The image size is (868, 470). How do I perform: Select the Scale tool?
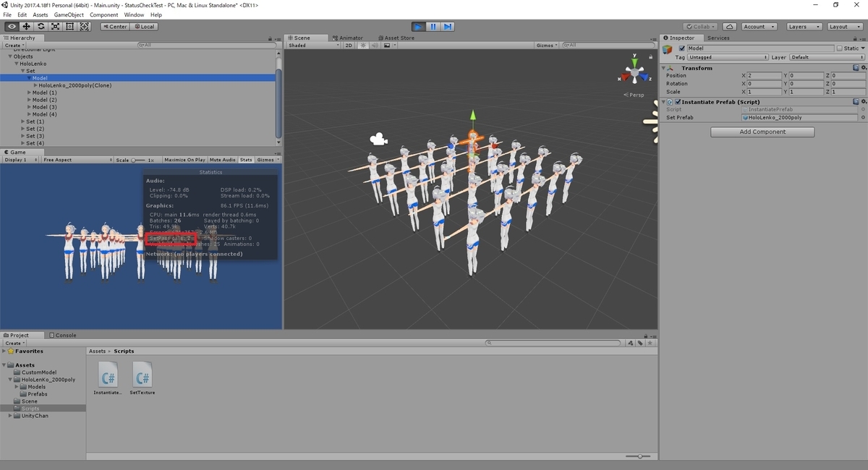click(x=55, y=27)
